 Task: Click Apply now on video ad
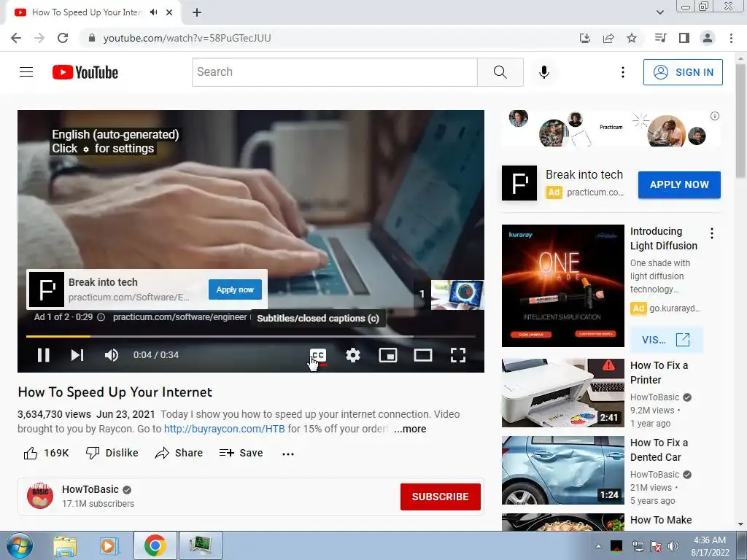tap(235, 289)
